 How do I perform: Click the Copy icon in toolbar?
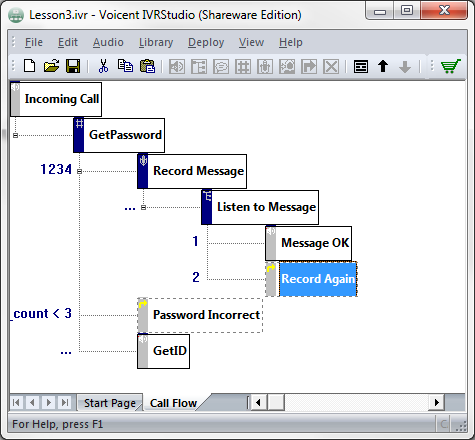pyautogui.click(x=125, y=66)
